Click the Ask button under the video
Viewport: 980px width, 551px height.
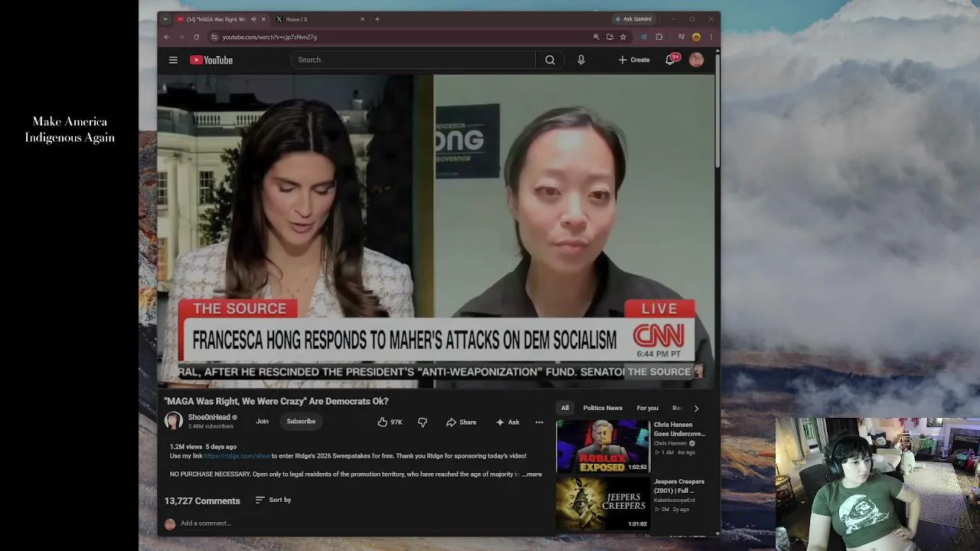pos(507,422)
